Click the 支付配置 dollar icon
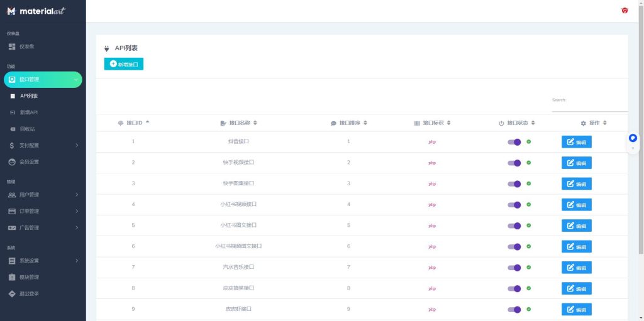This screenshot has height=321, width=644. (x=12, y=145)
